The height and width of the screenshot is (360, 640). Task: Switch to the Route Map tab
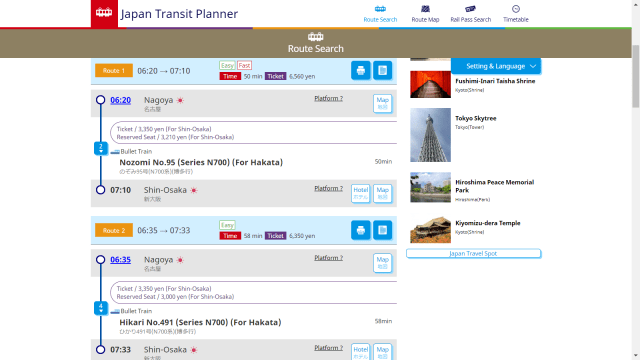pyautogui.click(x=425, y=14)
